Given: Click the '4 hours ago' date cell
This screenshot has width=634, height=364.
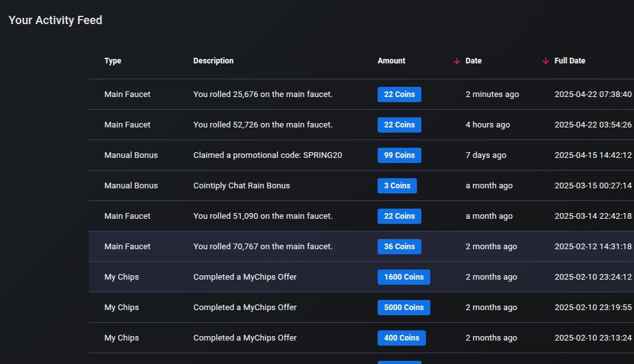Looking at the screenshot, I should click(487, 125).
